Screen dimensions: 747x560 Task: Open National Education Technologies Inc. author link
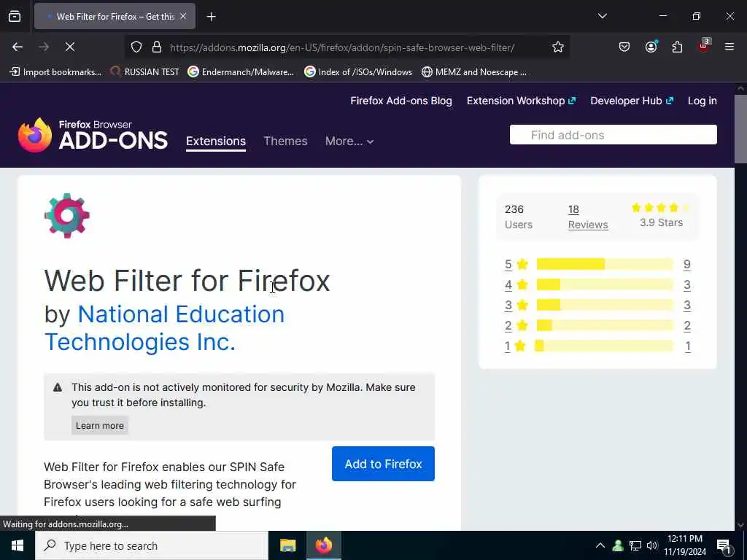pos(164,328)
